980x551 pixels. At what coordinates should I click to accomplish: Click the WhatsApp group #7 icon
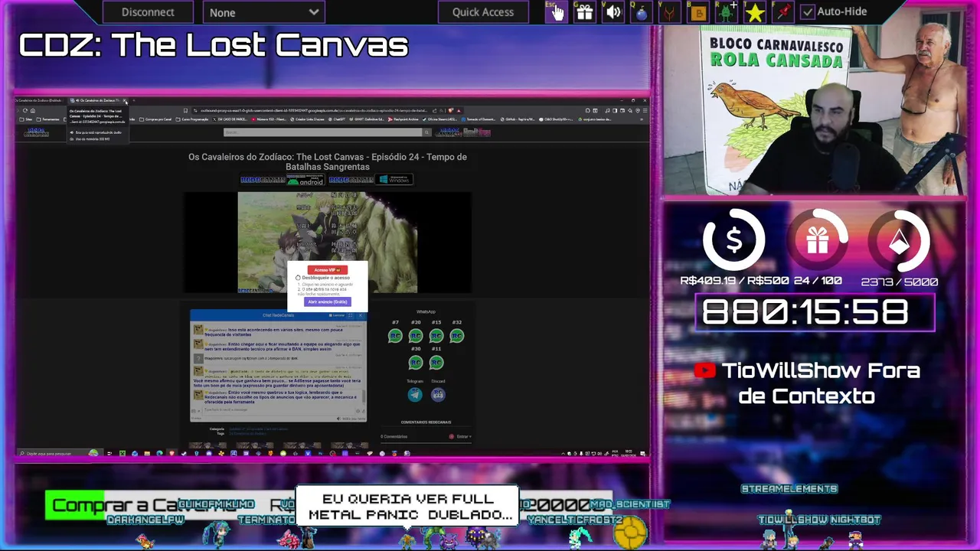click(395, 336)
